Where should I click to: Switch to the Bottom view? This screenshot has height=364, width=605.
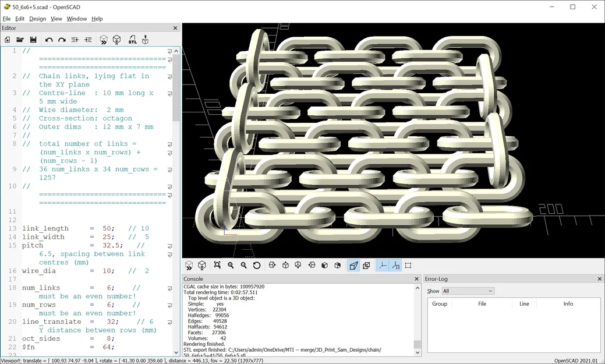(298, 265)
